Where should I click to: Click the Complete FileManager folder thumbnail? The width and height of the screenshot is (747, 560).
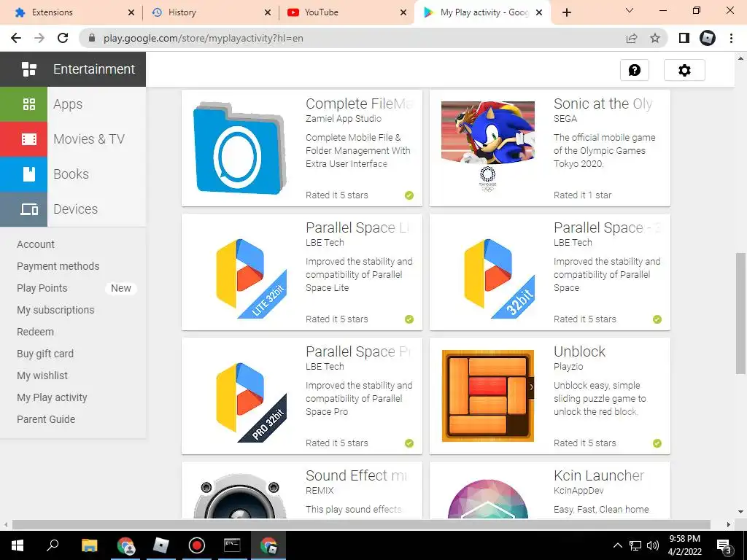click(240, 148)
